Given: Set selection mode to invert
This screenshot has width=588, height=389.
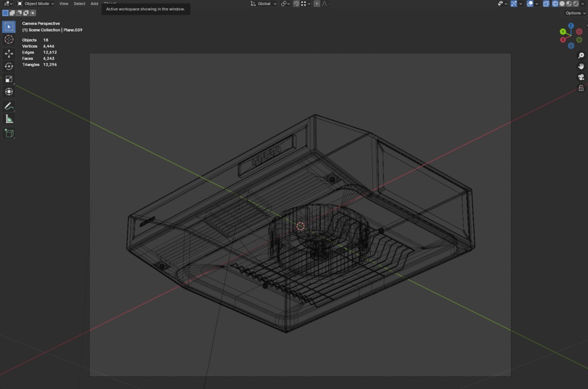Looking at the screenshot, I should click(26, 13).
